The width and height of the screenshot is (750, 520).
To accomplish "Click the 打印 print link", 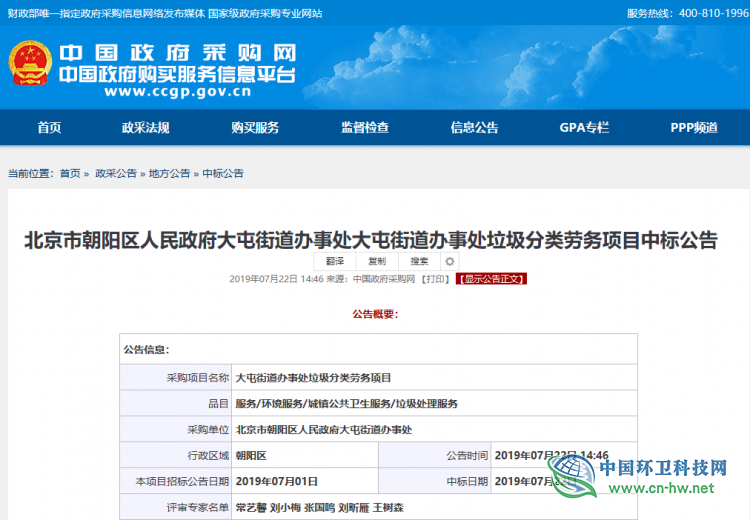I will pyautogui.click(x=435, y=279).
